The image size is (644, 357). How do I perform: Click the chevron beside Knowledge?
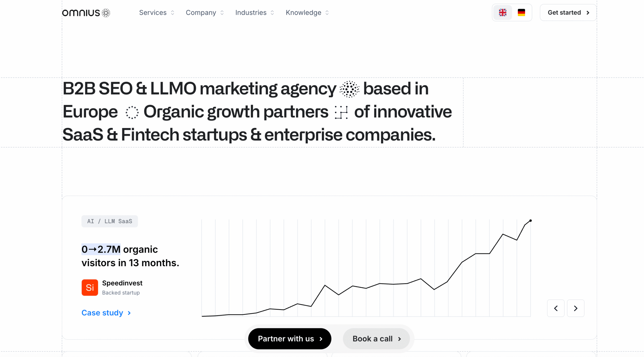click(x=327, y=13)
